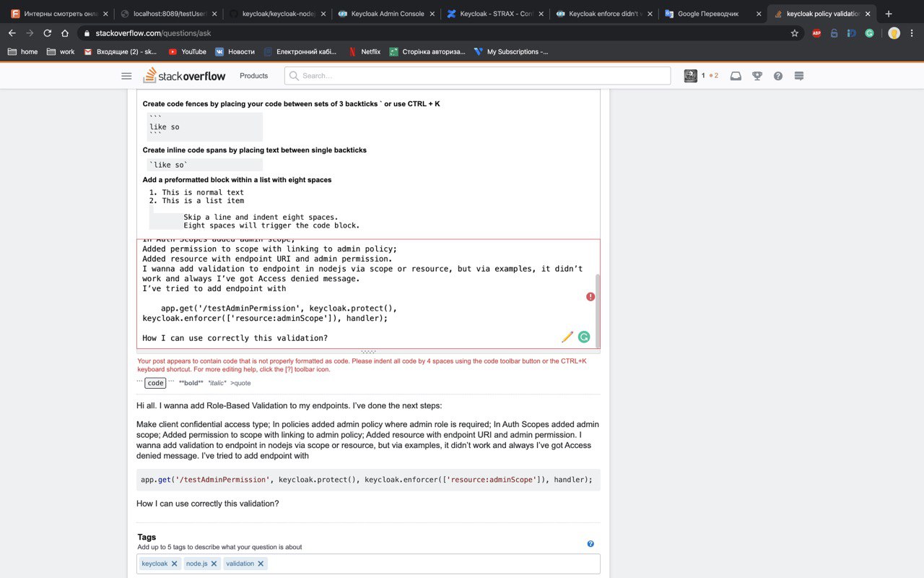Switch to the keycloak/keycloak-nodejs tab
This screenshot has width=924, height=578.
tap(278, 14)
